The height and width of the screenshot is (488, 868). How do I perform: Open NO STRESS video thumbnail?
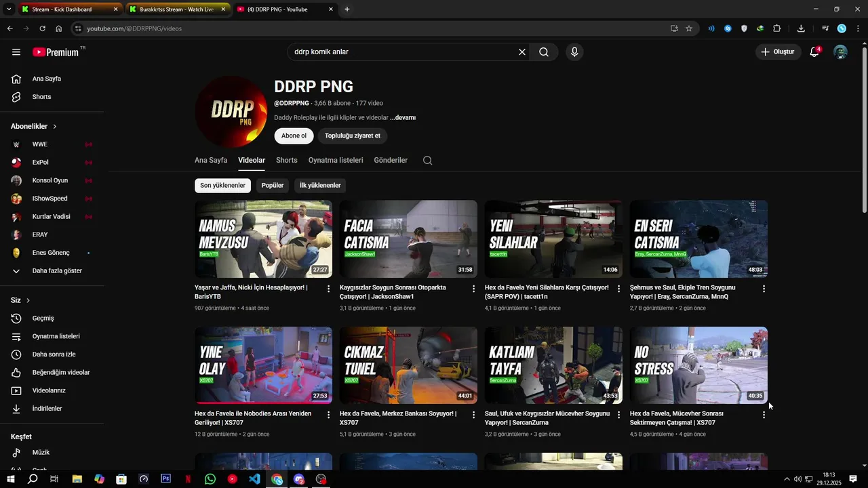coord(698,365)
